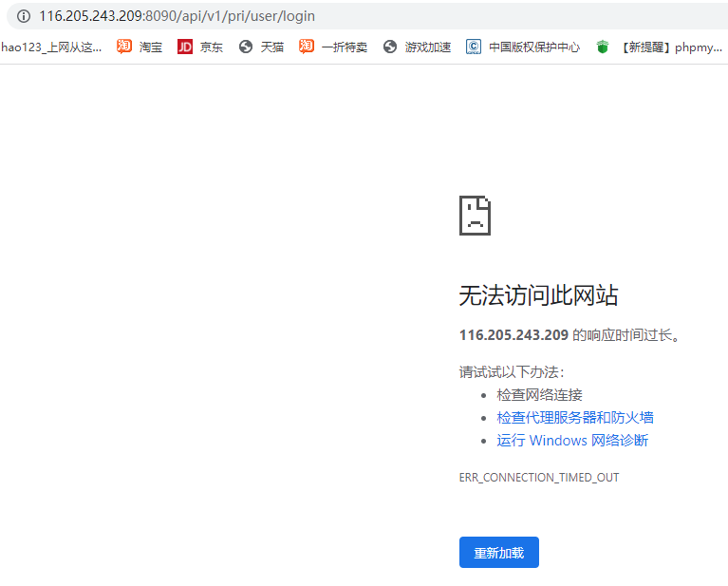The image size is (728, 586).
Task: Click the copyright icon beside 中国版权保护中心
Action: [473, 47]
